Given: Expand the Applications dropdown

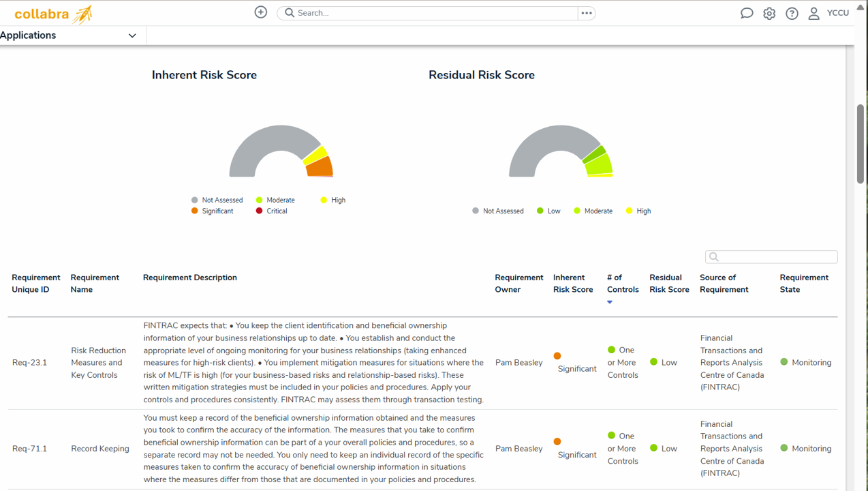Looking at the screenshot, I should pos(131,35).
